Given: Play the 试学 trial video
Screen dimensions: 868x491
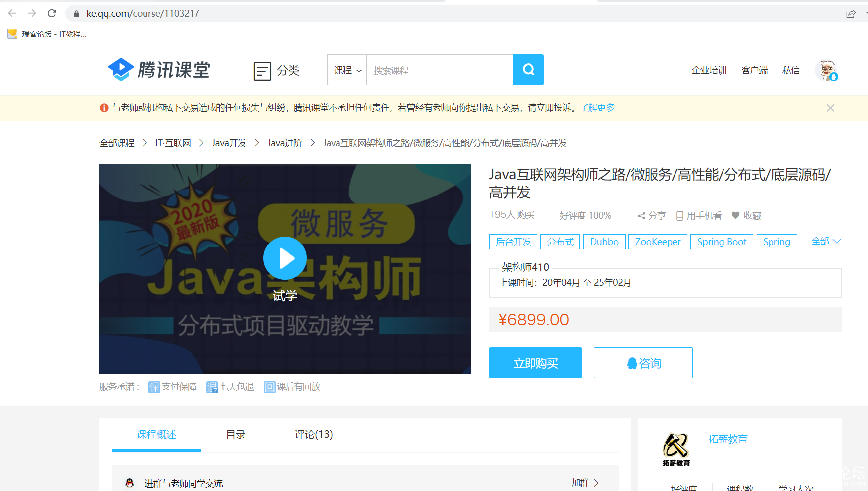Looking at the screenshot, I should tap(285, 258).
